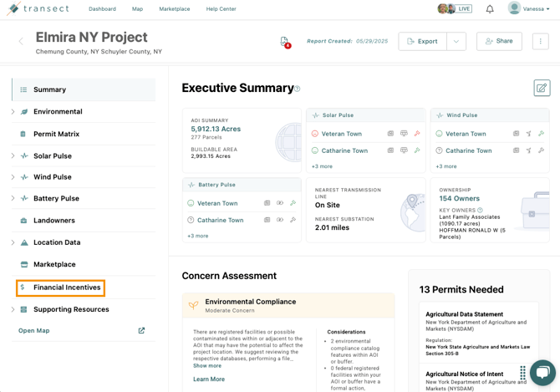The image size is (560, 392).
Task: Show +3 more in Wind Pulse card
Action: coord(446,166)
